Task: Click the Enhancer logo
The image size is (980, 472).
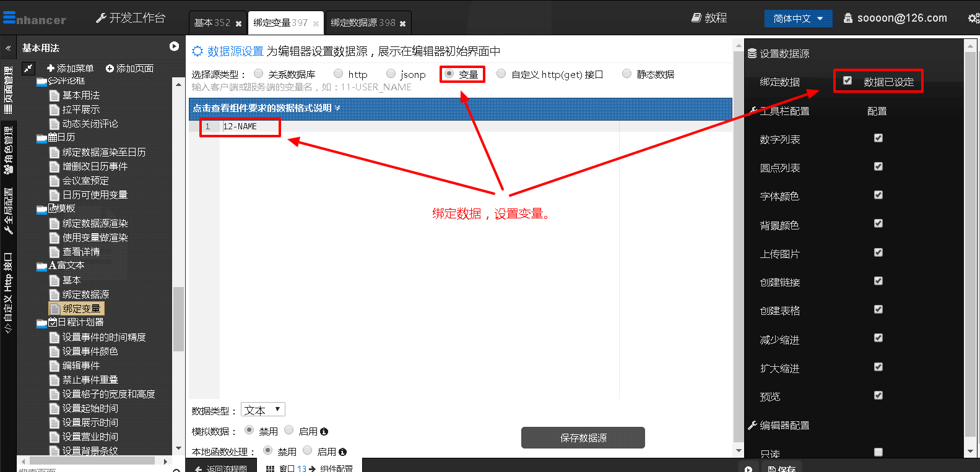Action: coord(35,19)
